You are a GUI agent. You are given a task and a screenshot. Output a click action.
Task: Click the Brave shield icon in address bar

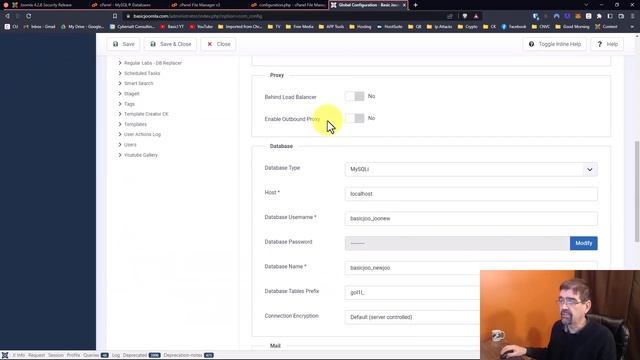click(x=465, y=16)
